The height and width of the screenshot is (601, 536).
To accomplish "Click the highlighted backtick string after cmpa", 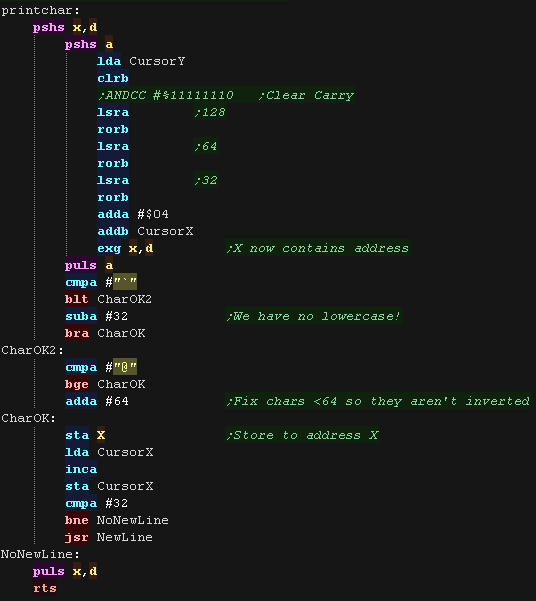I will point(125,282).
